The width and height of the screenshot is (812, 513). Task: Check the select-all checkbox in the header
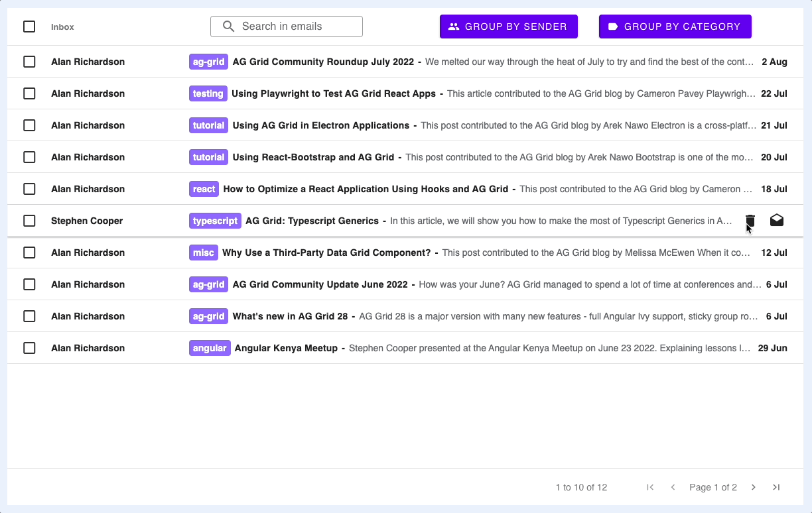[x=29, y=27]
